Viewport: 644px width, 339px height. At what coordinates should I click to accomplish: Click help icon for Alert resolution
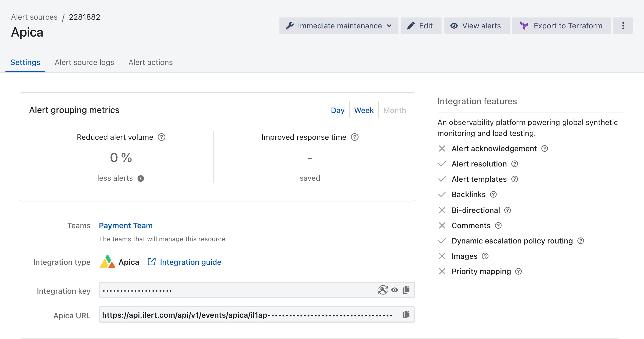click(515, 164)
